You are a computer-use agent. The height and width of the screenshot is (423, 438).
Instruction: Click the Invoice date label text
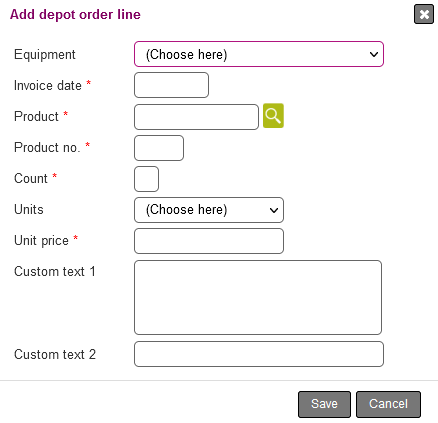pos(48,86)
